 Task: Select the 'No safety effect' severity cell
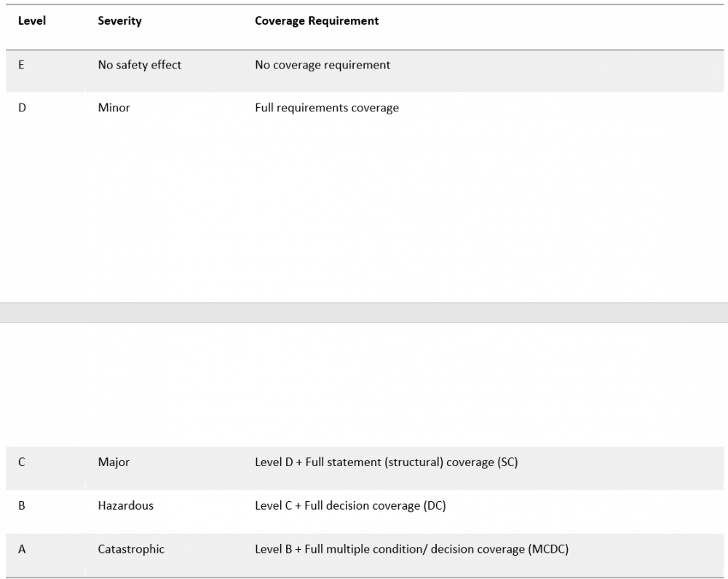[140, 65]
